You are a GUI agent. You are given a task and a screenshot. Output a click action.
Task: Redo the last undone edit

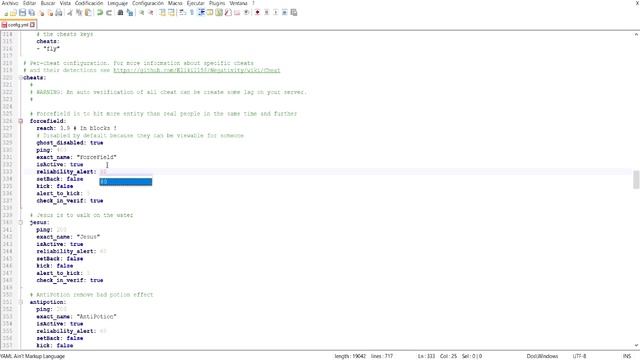[x=109, y=13]
